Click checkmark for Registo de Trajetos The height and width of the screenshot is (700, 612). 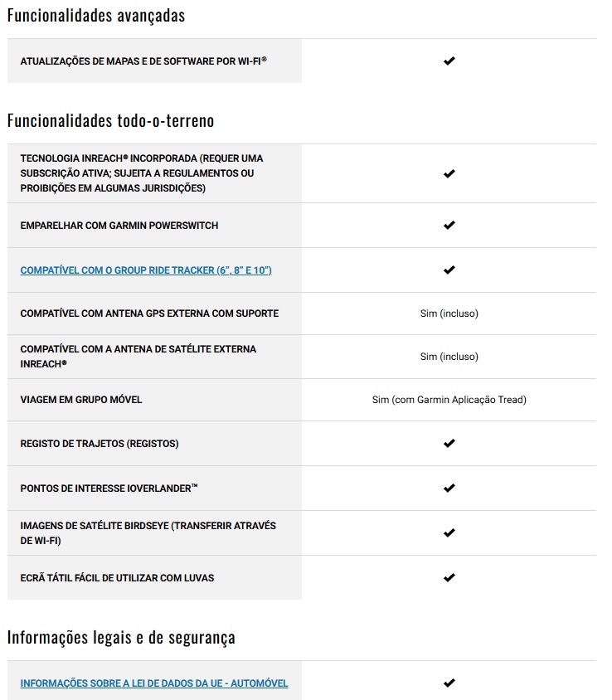coord(449,444)
